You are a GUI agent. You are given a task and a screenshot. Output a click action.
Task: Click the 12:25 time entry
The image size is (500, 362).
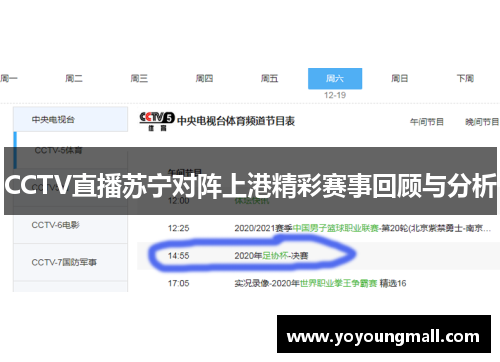pyautogui.click(x=179, y=228)
